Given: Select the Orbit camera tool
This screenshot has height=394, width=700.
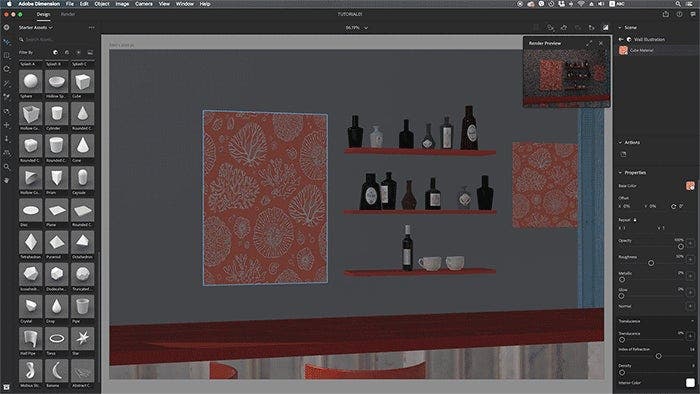Looking at the screenshot, I should (6, 112).
